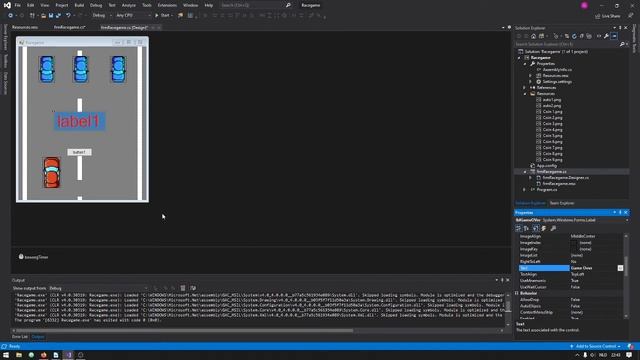Click the Properties wrench icon in Solution Explorer
The height and width of the screenshot is (360, 640).
click(607, 36)
